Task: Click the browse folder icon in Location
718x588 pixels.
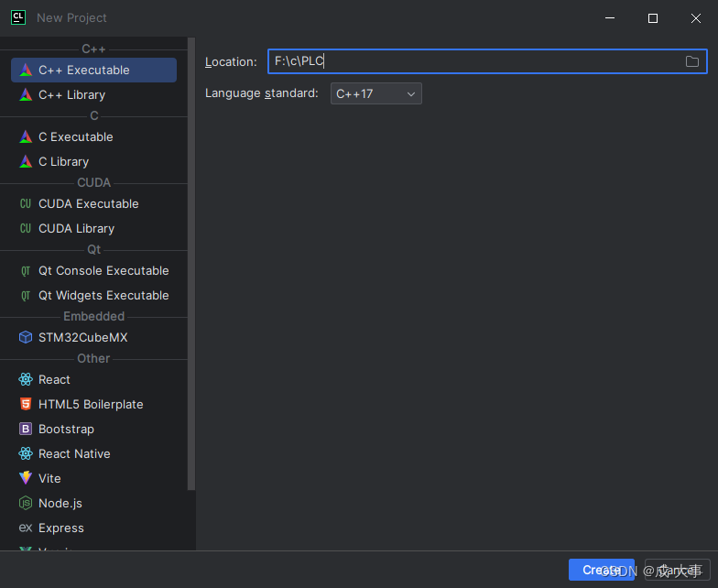Action: (x=692, y=61)
